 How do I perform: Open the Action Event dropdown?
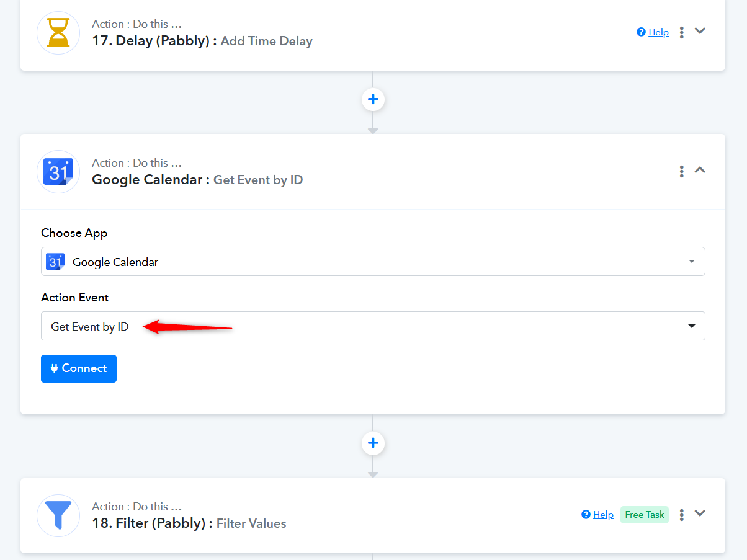[373, 326]
